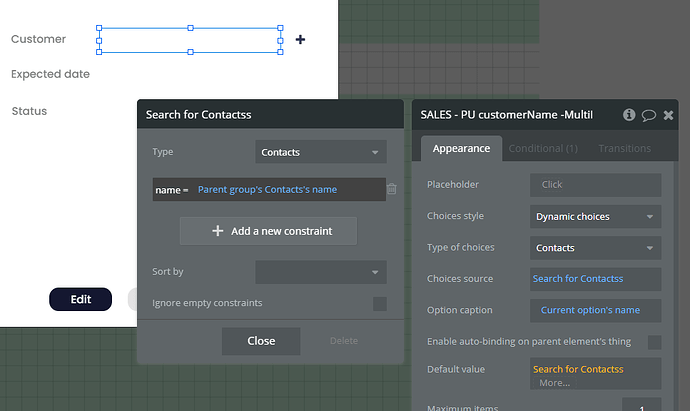Select the Status label on canvas
The image size is (690, 411).
click(x=29, y=111)
